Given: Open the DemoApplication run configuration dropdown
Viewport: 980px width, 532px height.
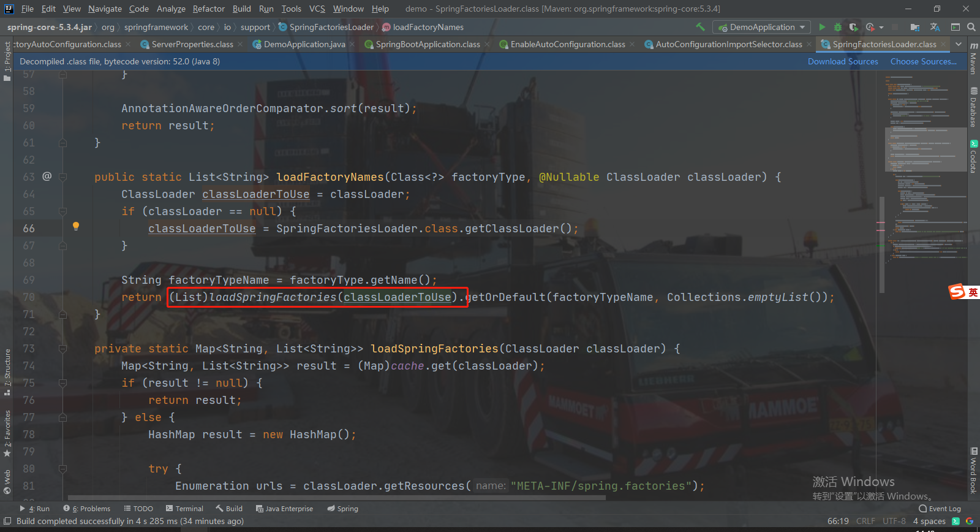Looking at the screenshot, I should 762,27.
